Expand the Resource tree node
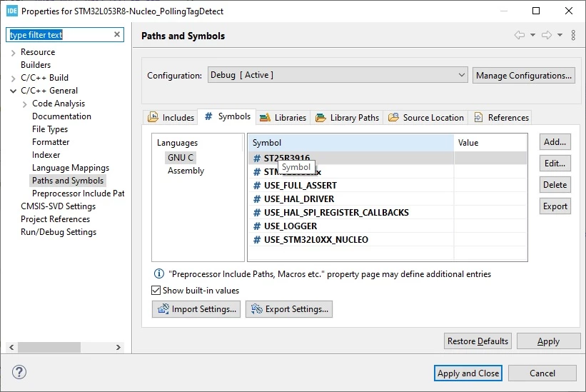This screenshot has height=392, width=586. 13,53
